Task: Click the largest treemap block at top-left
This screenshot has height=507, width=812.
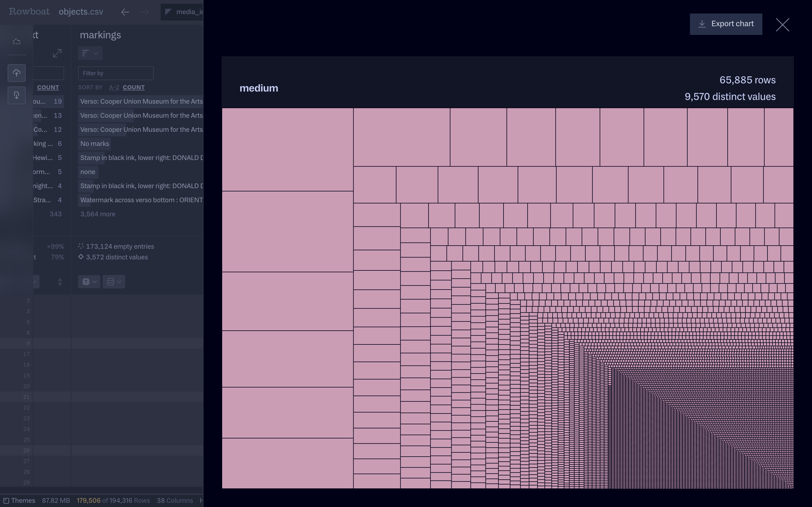Action: [x=287, y=149]
